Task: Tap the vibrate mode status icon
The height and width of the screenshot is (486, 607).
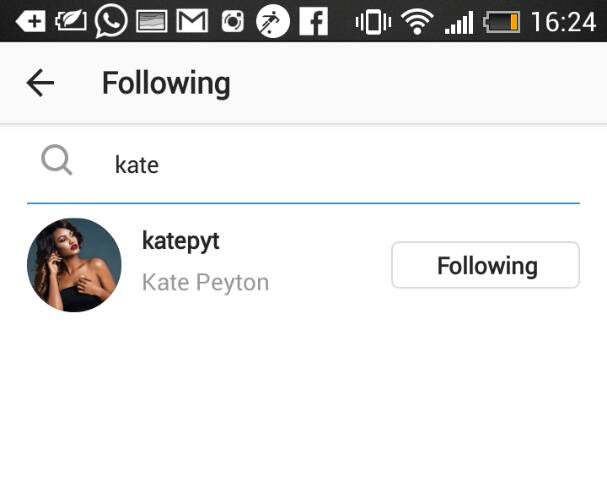Action: tap(373, 21)
